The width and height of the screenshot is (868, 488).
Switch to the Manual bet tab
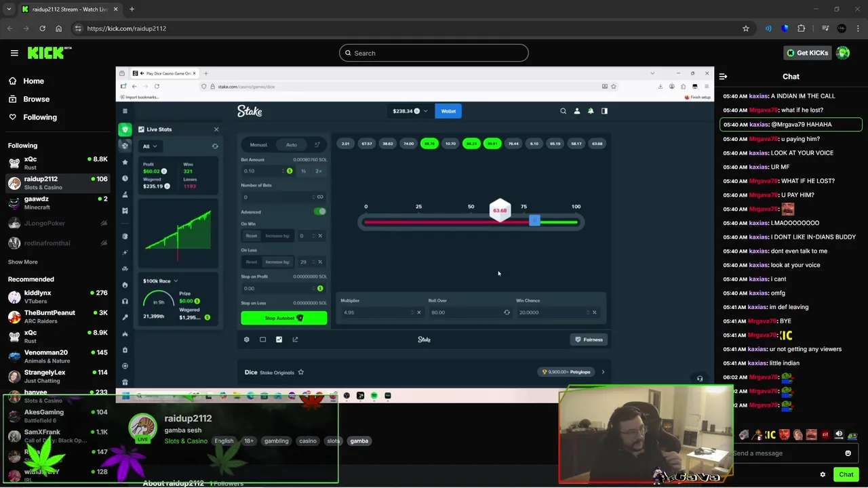[258, 145]
